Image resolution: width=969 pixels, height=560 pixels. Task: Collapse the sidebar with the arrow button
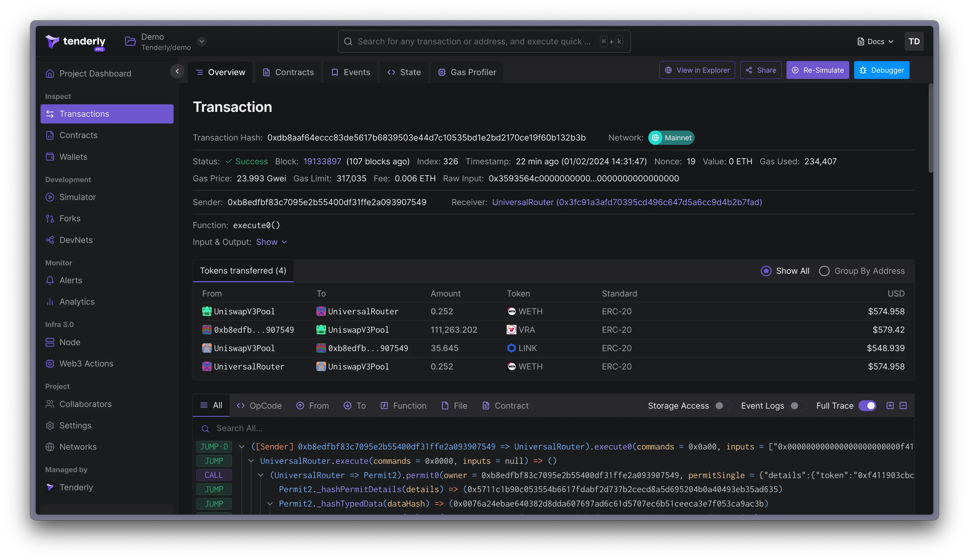[x=177, y=71]
